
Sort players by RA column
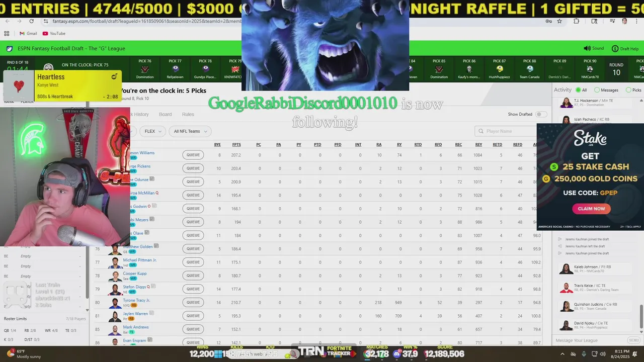coord(379,145)
